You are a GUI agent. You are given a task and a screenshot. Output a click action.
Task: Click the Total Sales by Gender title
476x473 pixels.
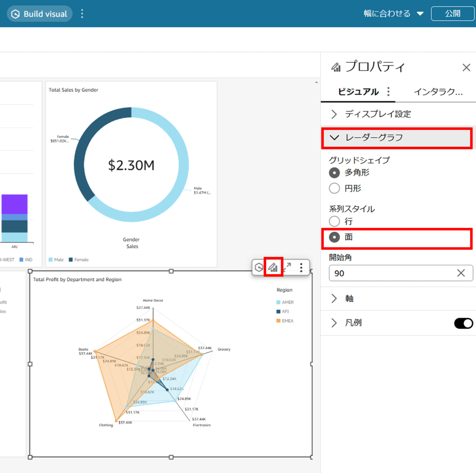pyautogui.click(x=73, y=90)
